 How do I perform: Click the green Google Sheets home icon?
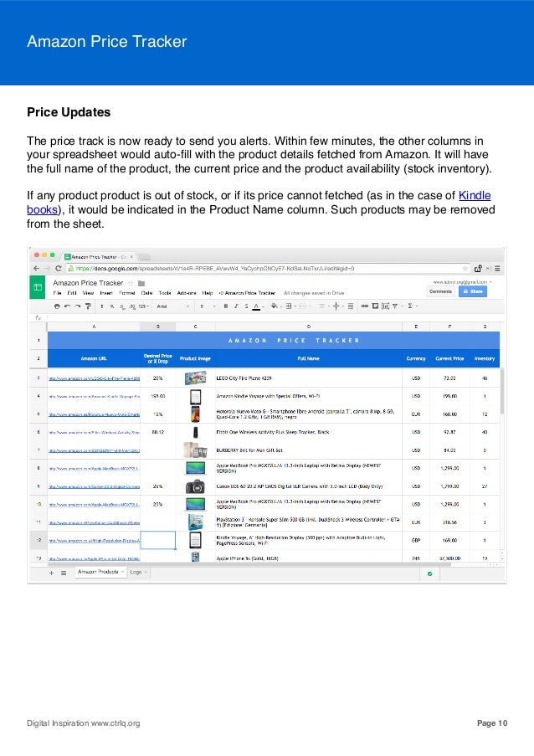coord(38,287)
